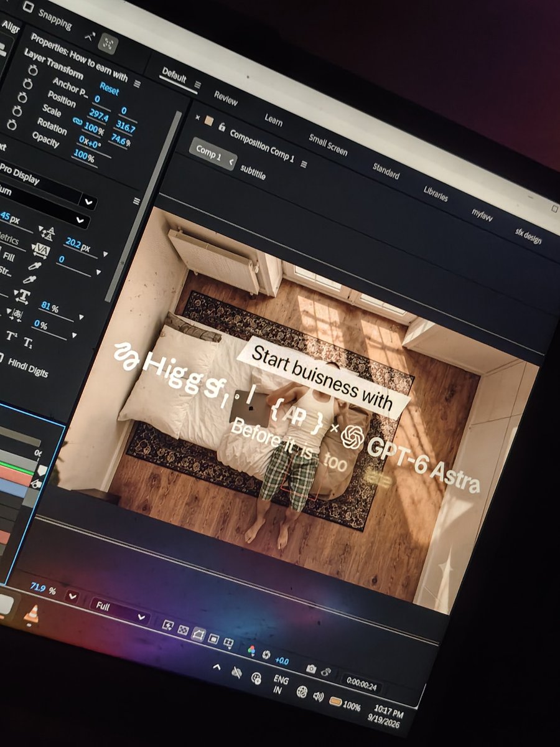Screen dimensions: 560x747
Task: Switch to the Small Screen workspace
Action: (328, 144)
